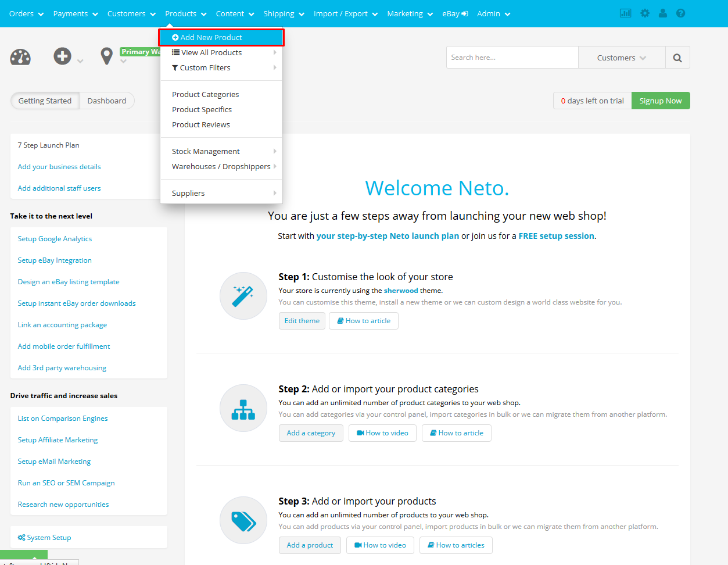Open Run an SEO or SEM Campaign link
The width and height of the screenshot is (728, 565).
pos(66,483)
